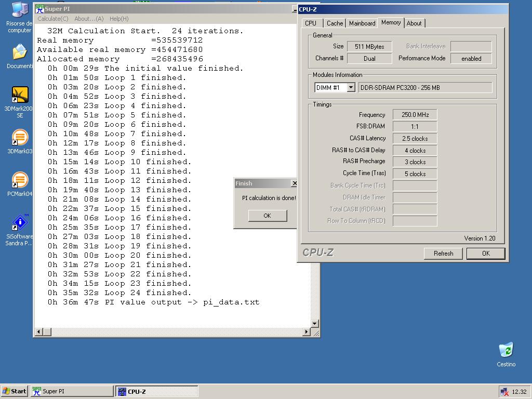The width and height of the screenshot is (532, 399).
Task: Open the Cestino recycle bin
Action: tap(506, 350)
